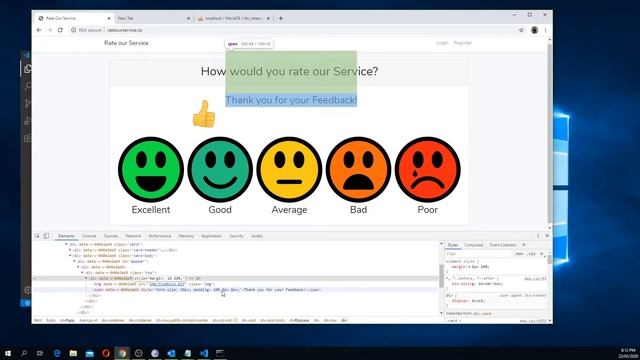
Task: Expand the card-header div node
Action: pos(70,250)
